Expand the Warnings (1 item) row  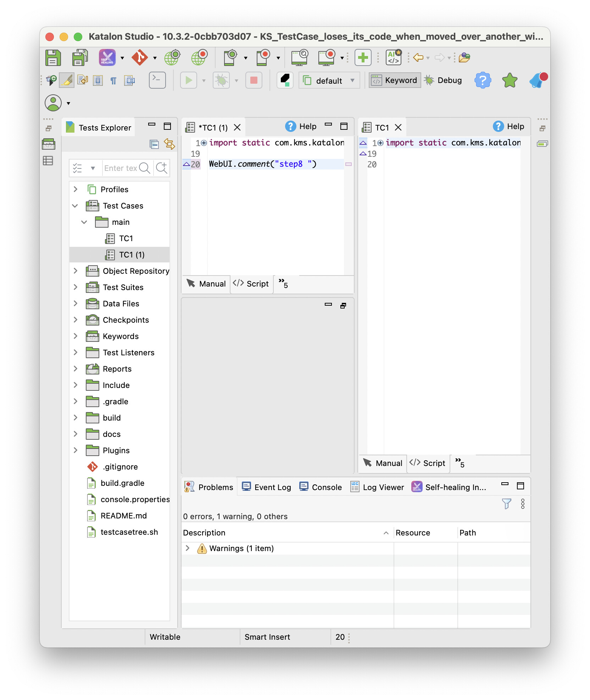tap(188, 548)
